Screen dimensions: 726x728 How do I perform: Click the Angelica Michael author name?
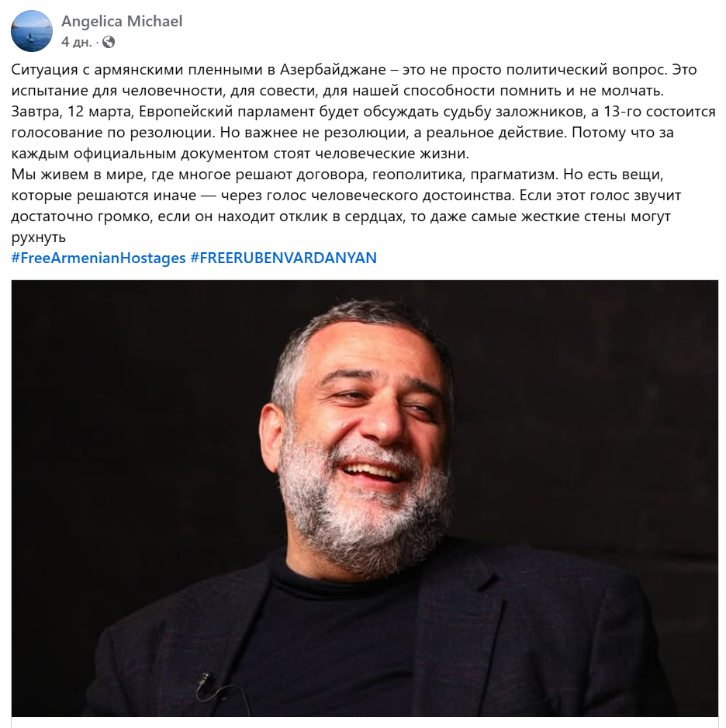(x=122, y=22)
